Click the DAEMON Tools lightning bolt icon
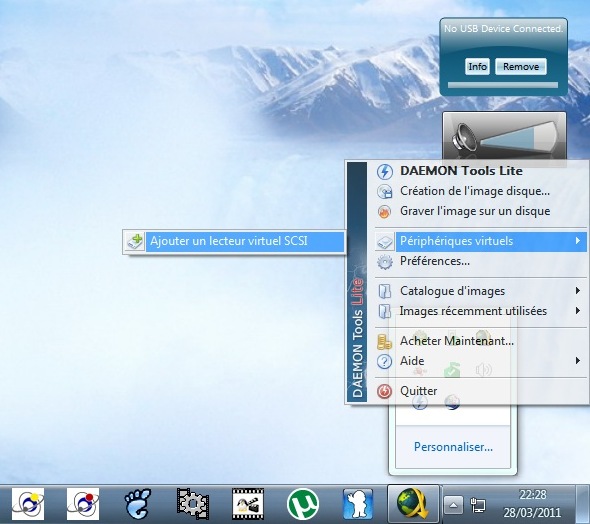 [385, 171]
